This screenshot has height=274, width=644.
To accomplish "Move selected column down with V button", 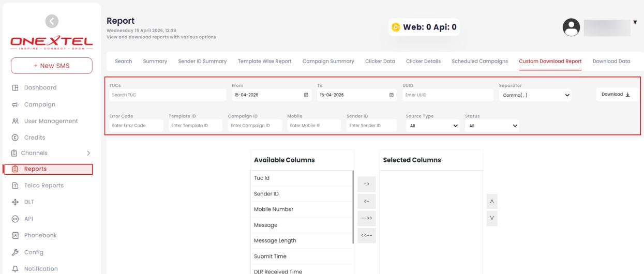I will click(x=492, y=218).
